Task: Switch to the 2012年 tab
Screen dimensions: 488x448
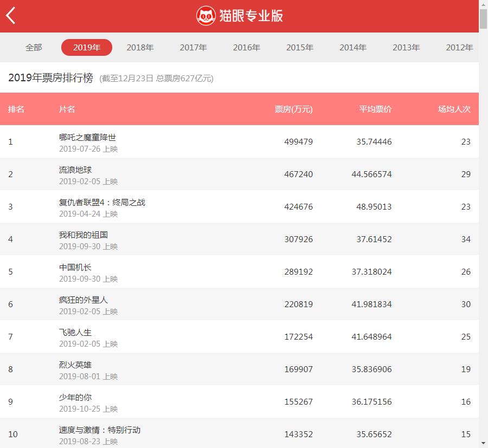Action: click(x=459, y=48)
